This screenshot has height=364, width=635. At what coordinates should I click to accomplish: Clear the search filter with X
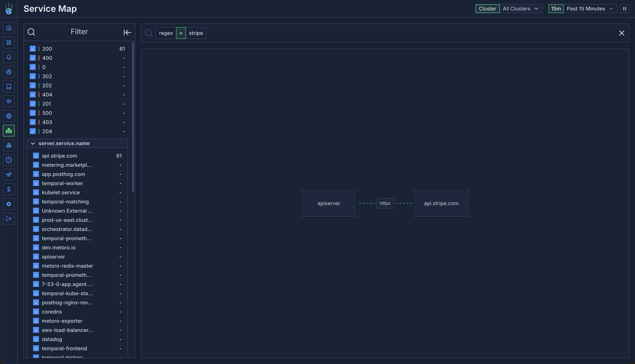[621, 33]
